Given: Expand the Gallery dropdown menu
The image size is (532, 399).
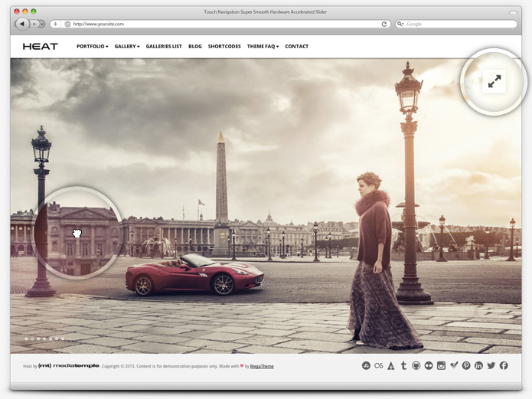Looking at the screenshot, I should (x=126, y=47).
